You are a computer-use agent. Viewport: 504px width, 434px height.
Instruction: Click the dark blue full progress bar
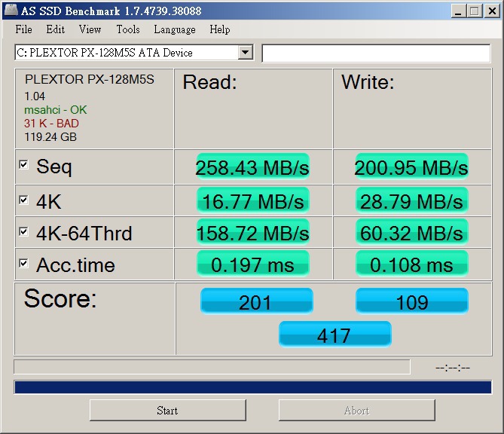(253, 387)
